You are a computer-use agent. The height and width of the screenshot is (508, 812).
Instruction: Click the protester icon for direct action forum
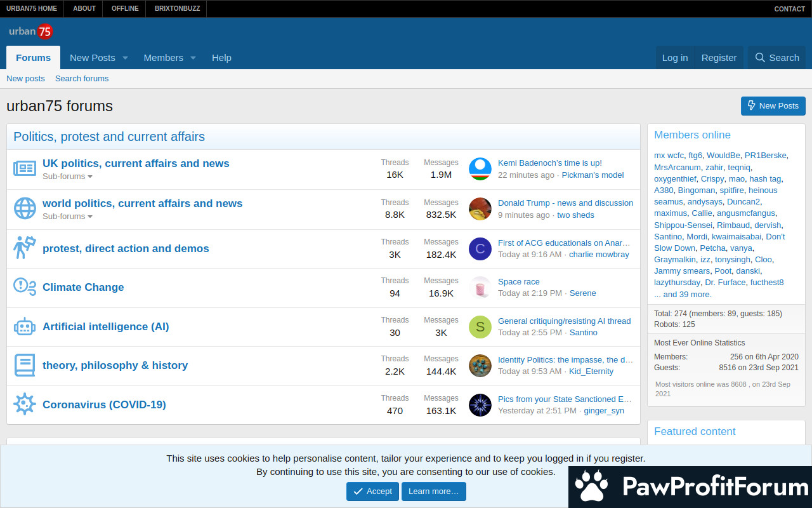pyautogui.click(x=25, y=248)
